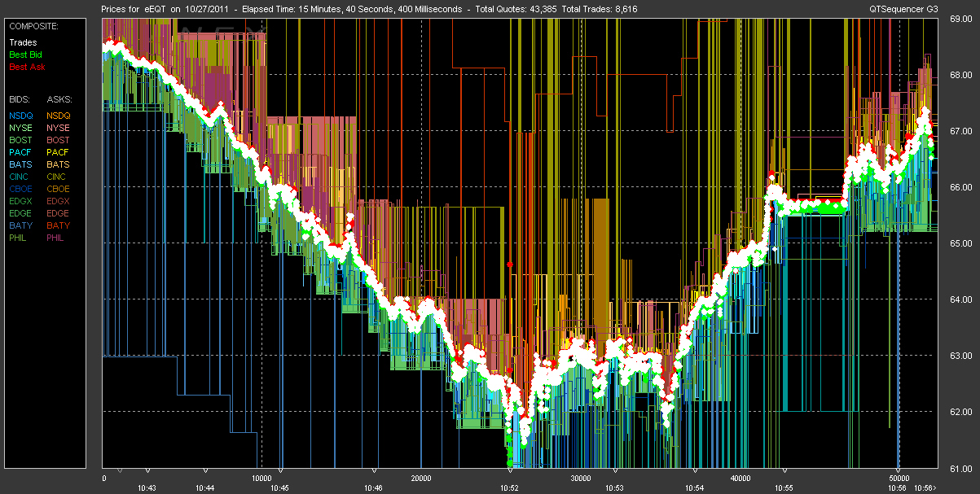This screenshot has width=980, height=494.
Task: Select PACF in the ASKS column
Action: pos(59,152)
